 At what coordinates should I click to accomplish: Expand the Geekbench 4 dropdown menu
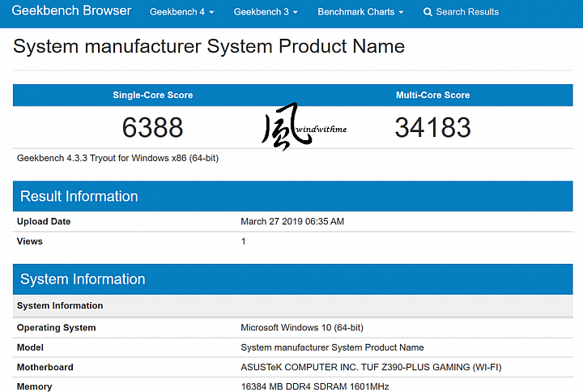(x=182, y=12)
